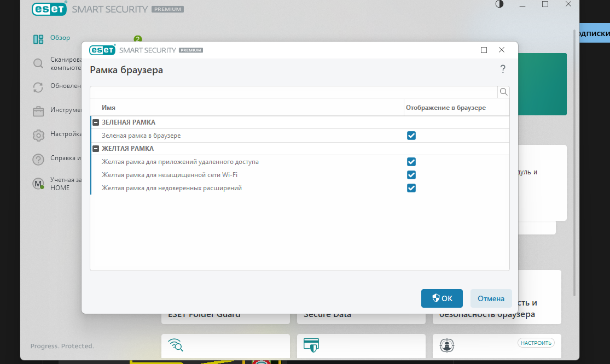Select row Желтая рамка для приложений удаленного доступа
610x364 pixels.
300,162
